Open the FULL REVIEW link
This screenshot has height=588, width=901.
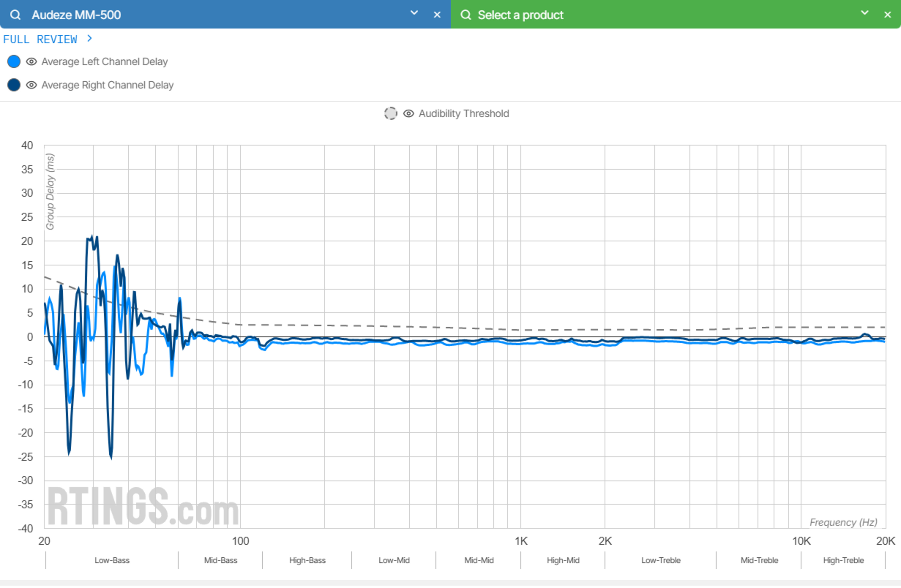tap(40, 39)
